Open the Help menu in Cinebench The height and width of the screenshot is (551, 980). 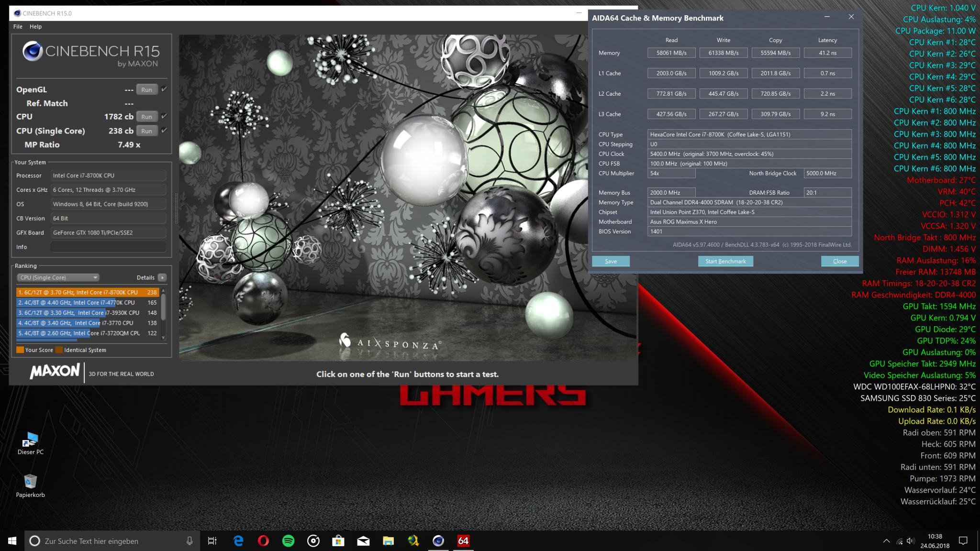(x=35, y=27)
